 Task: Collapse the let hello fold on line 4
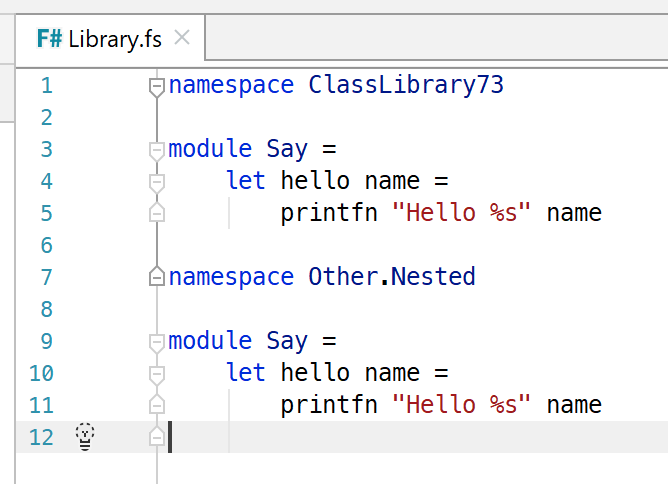coord(157,183)
